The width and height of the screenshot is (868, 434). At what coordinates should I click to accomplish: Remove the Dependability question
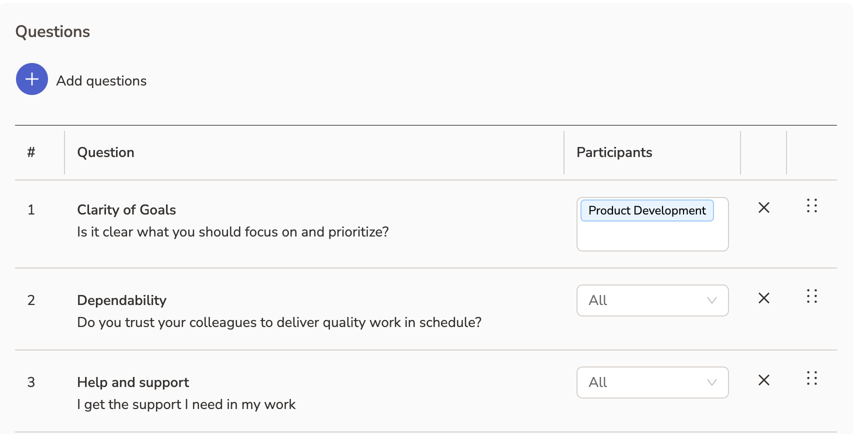pyautogui.click(x=763, y=298)
